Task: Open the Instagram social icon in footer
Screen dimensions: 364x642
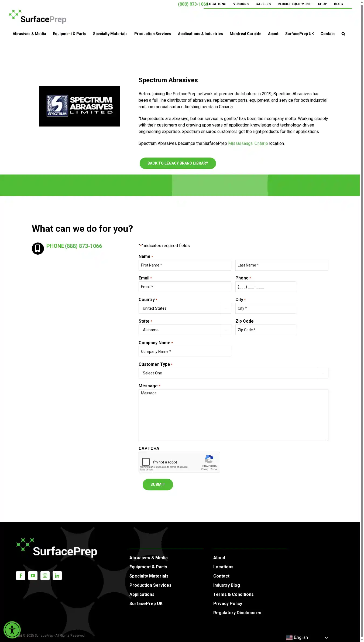Action: point(45,576)
